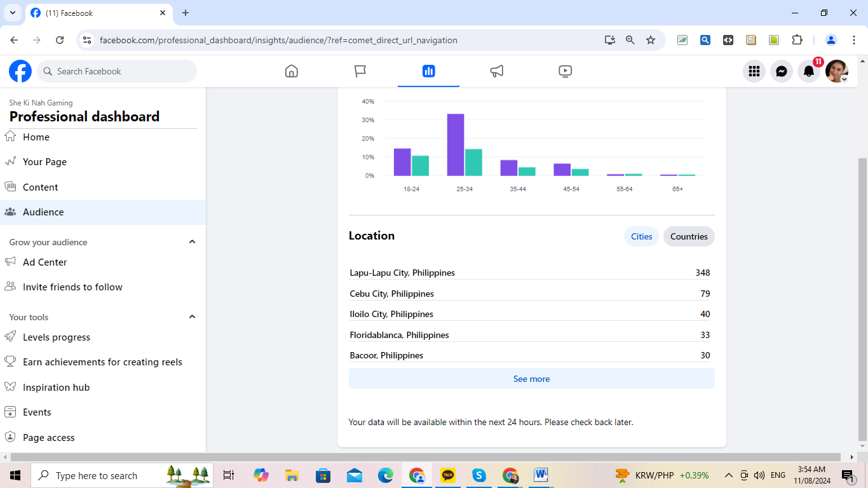
Task: Open the Facebook logo home link
Action: point(20,71)
